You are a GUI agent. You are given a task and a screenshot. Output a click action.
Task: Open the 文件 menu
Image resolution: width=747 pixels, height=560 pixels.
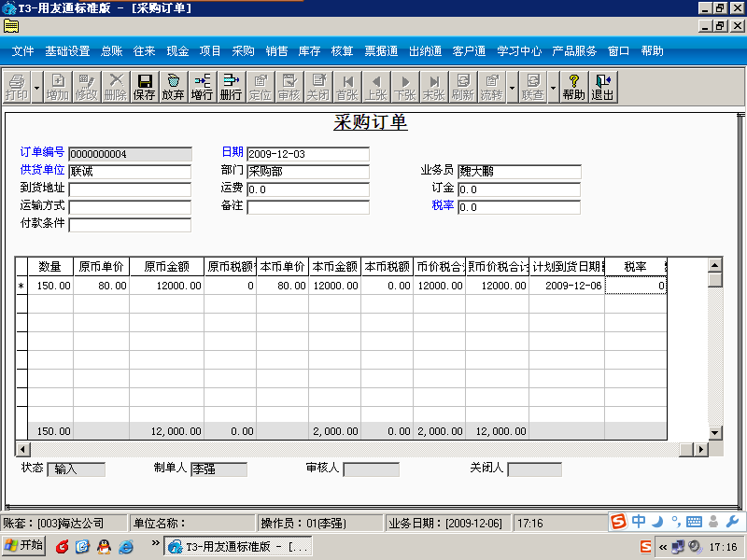[x=22, y=51]
